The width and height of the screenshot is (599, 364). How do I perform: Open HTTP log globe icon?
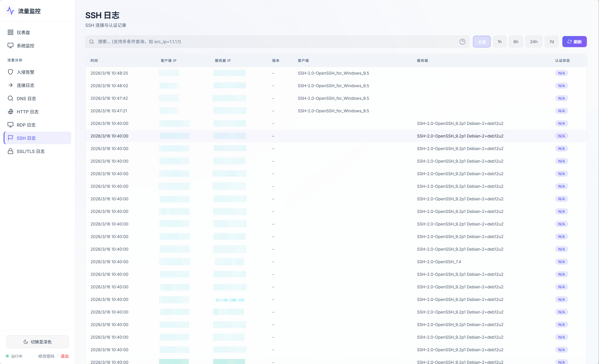coord(10,112)
